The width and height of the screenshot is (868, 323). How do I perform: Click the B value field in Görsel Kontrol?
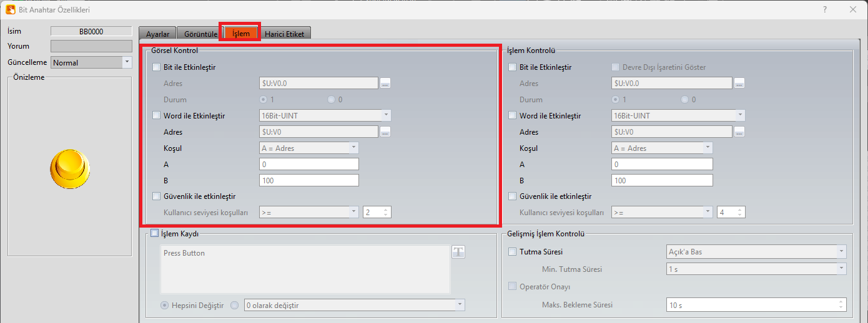click(x=308, y=180)
